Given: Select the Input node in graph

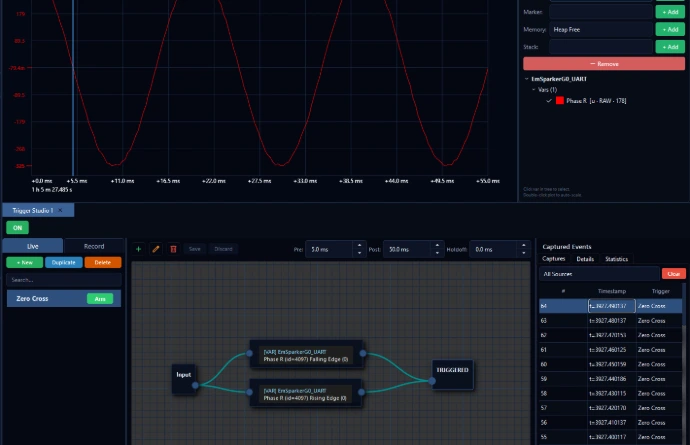Looking at the screenshot, I should click(x=184, y=379).
